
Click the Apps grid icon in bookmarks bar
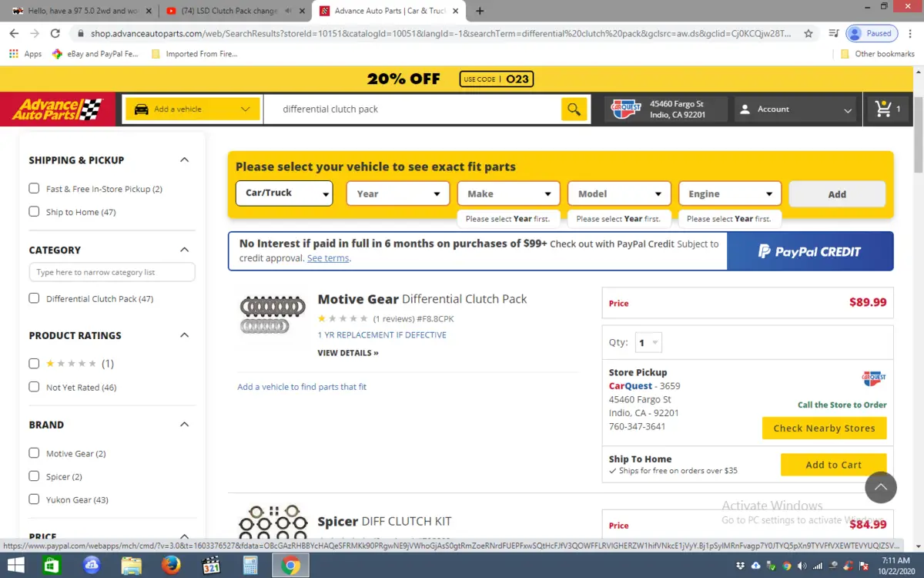point(13,54)
